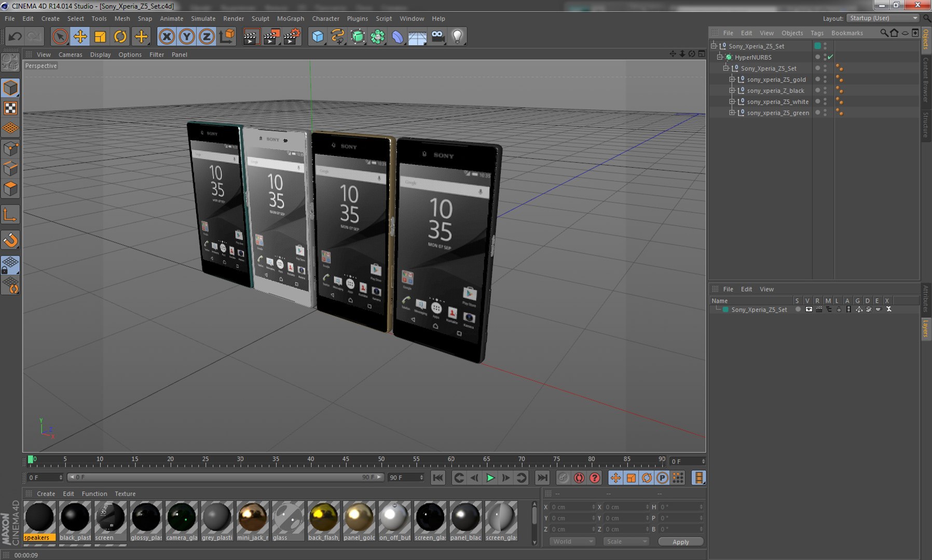Expand the sony_xperia_Z5_green object
Screen dimensions: 932x560
tap(732, 113)
